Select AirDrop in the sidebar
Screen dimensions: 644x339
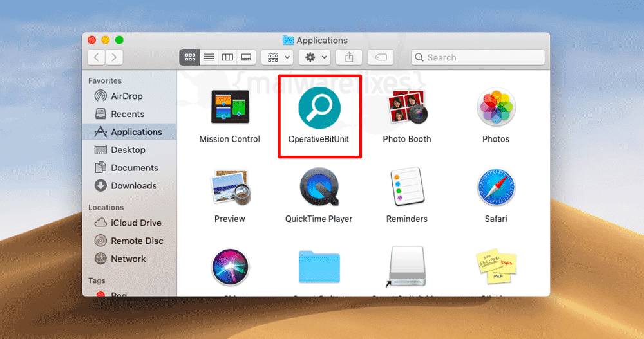click(x=129, y=96)
